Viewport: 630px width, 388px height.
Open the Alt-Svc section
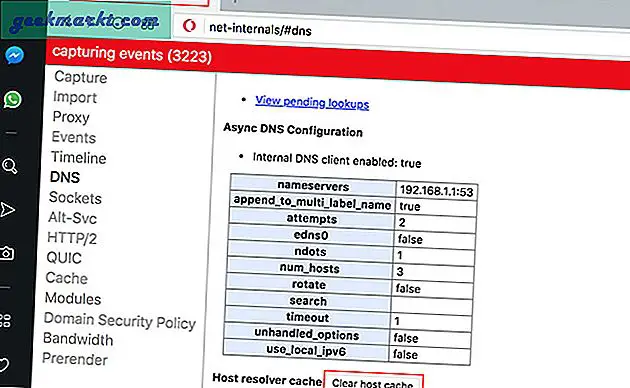tap(72, 218)
